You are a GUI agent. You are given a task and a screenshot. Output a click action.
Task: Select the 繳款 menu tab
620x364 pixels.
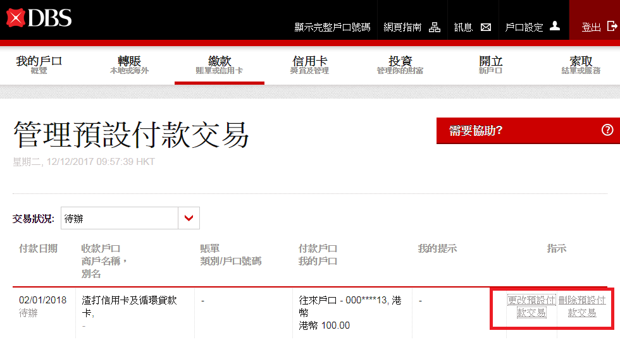[220, 65]
